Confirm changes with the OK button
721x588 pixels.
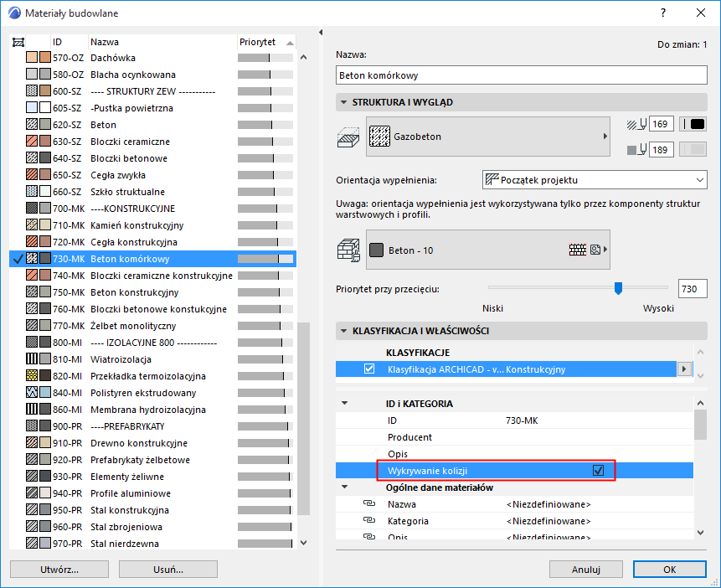point(670,569)
